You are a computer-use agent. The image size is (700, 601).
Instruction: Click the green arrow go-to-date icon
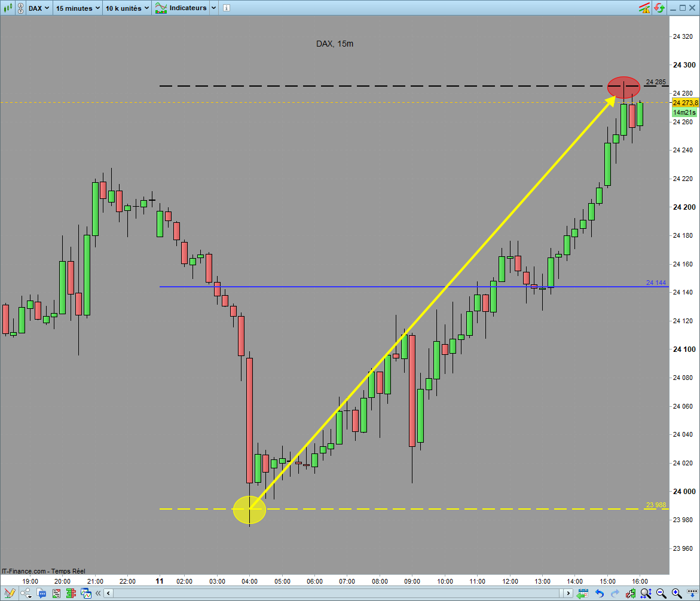pyautogui.click(x=583, y=593)
